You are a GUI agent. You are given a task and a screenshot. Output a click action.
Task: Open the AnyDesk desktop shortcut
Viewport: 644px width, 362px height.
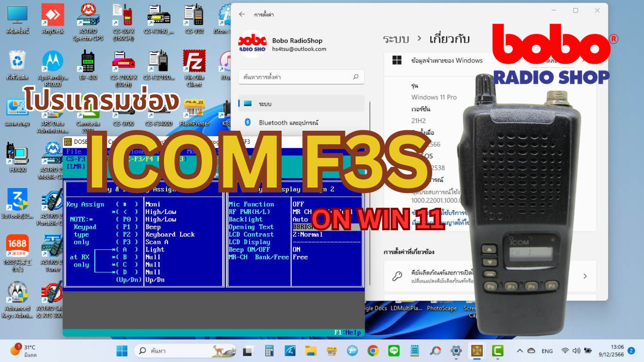click(53, 19)
